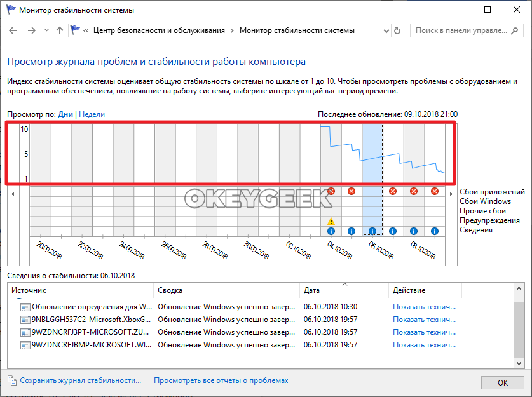Go up one level with the up arrow
Image resolution: width=532 pixels, height=397 pixels.
click(x=60, y=30)
